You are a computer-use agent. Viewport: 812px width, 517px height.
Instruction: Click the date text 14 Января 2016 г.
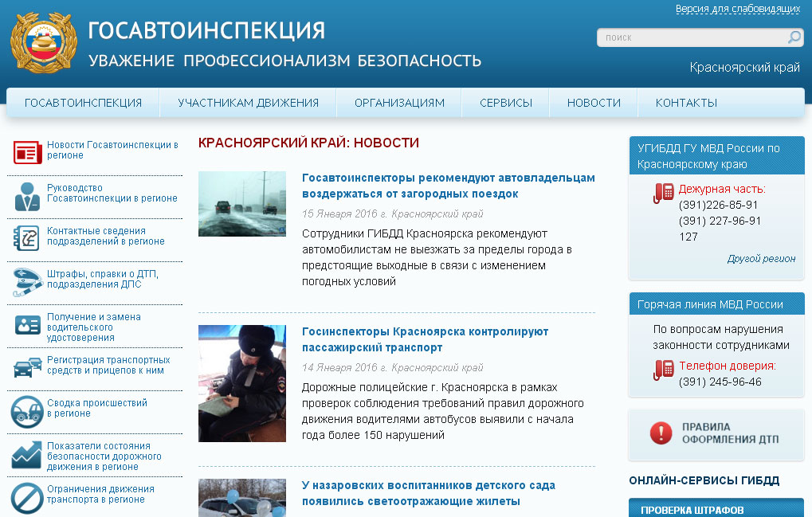344,367
